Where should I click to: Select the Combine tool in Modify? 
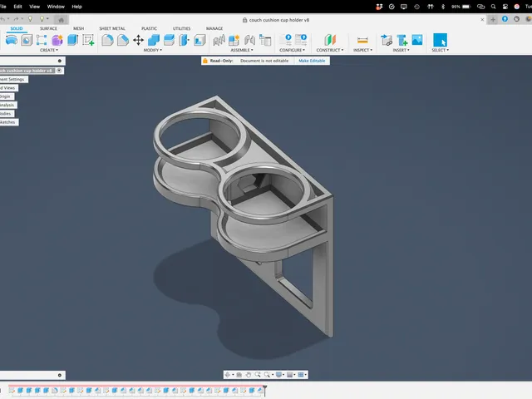[154, 40]
